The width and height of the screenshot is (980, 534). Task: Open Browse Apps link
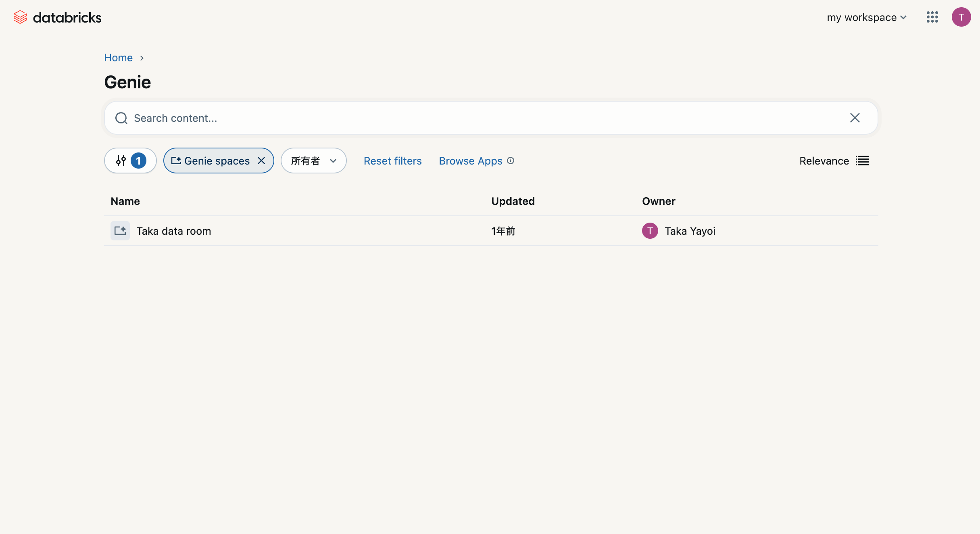[470, 161]
